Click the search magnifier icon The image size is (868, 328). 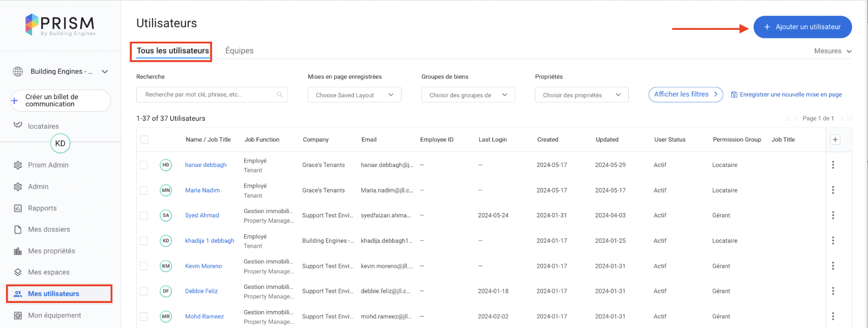pyautogui.click(x=280, y=94)
